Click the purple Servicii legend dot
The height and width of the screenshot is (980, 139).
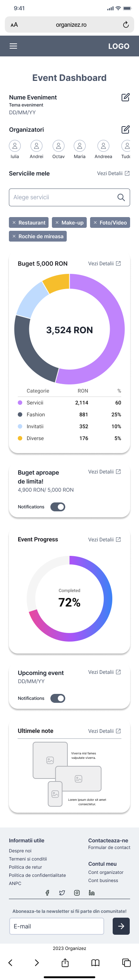pyautogui.click(x=20, y=403)
